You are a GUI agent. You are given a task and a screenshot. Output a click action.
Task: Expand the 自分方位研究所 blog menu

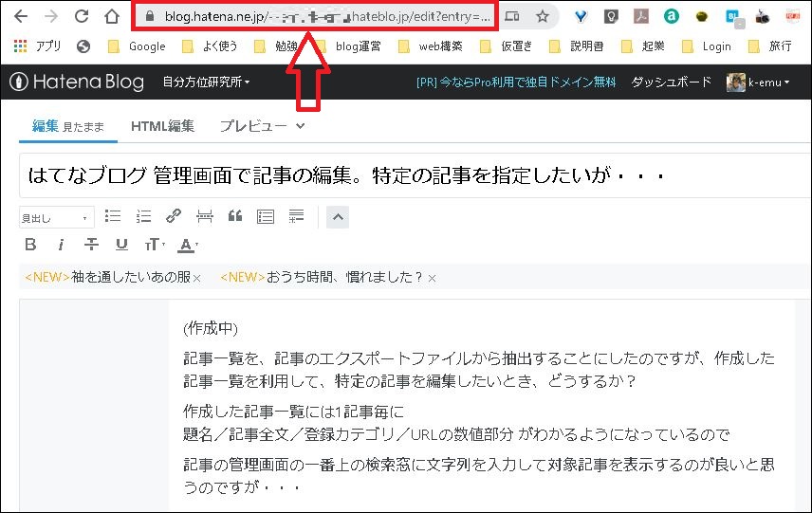point(206,82)
